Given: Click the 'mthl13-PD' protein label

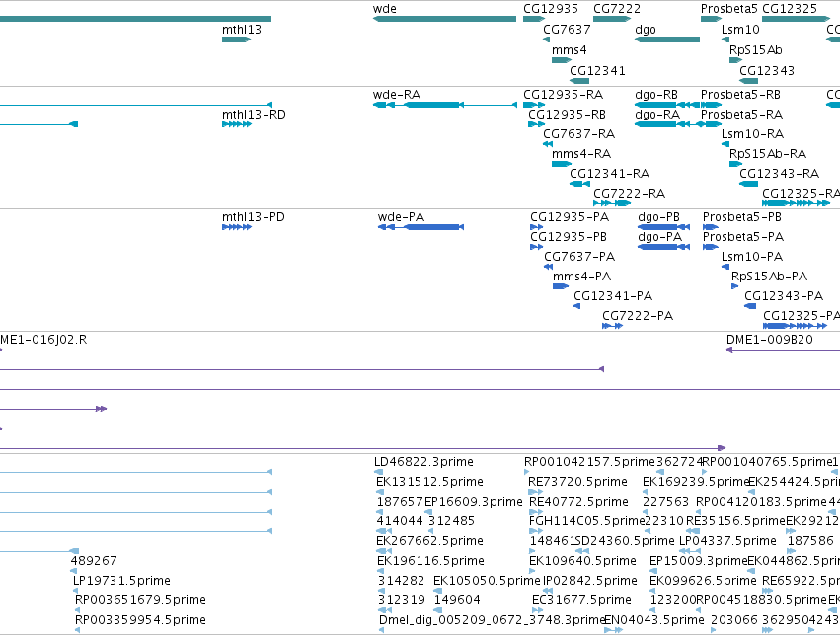Looking at the screenshot, I should point(254,217).
